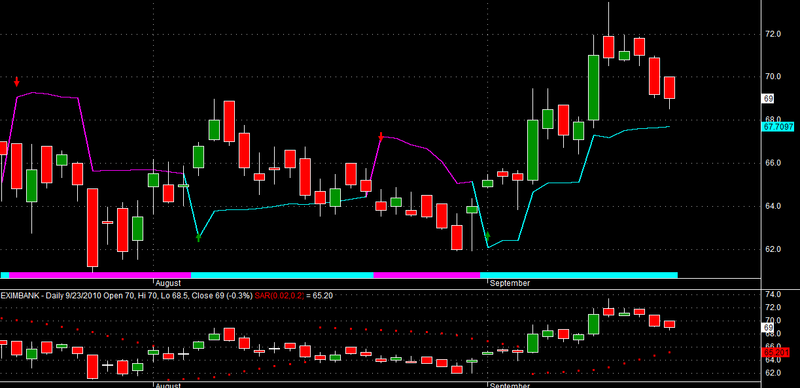
Task: Select the large red candle dropping near 61
Action: pos(92,227)
